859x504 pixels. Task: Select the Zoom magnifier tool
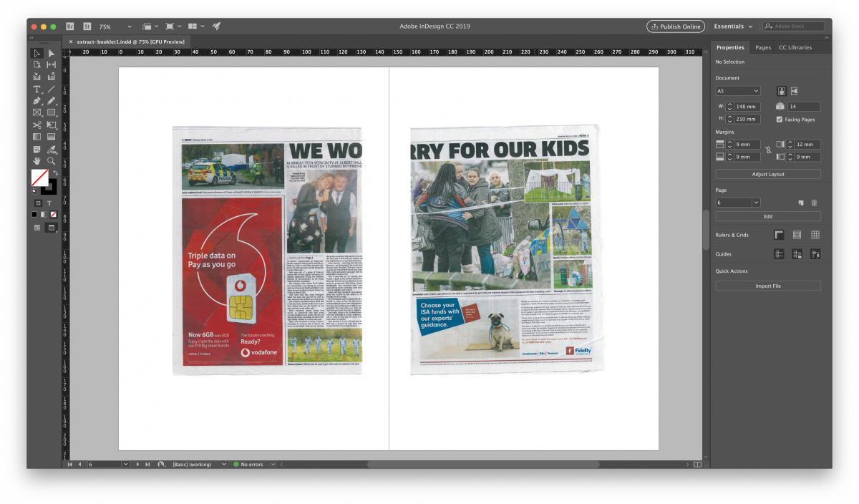tap(52, 161)
